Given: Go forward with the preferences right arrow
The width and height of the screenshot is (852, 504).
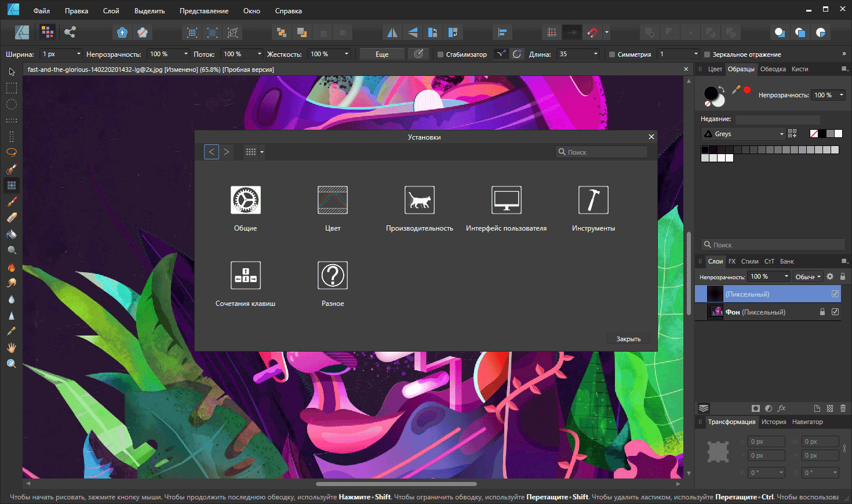Looking at the screenshot, I should (227, 152).
